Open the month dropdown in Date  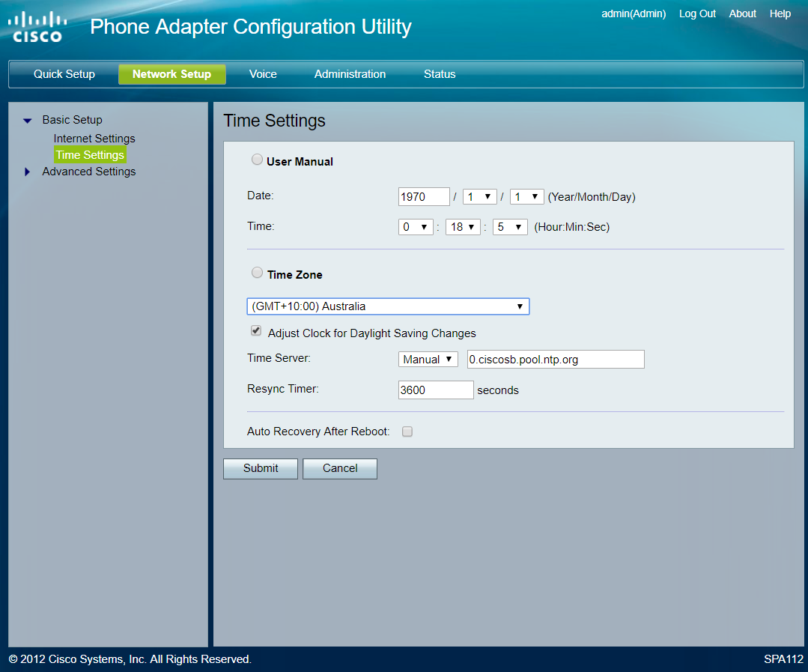480,196
